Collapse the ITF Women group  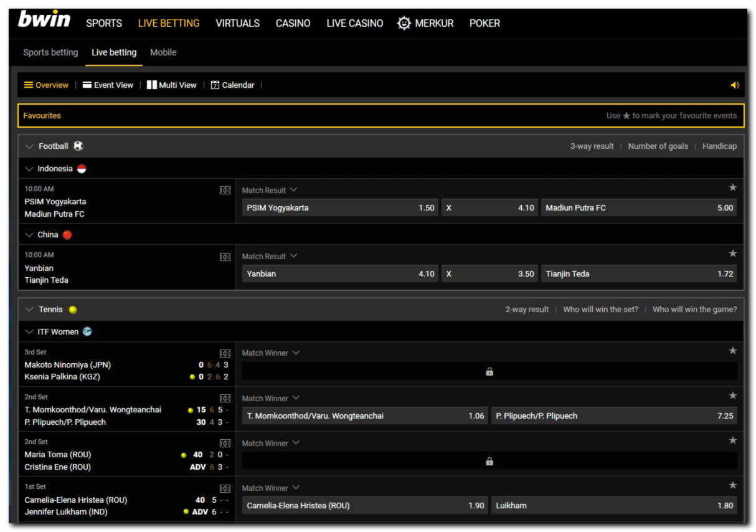click(29, 332)
